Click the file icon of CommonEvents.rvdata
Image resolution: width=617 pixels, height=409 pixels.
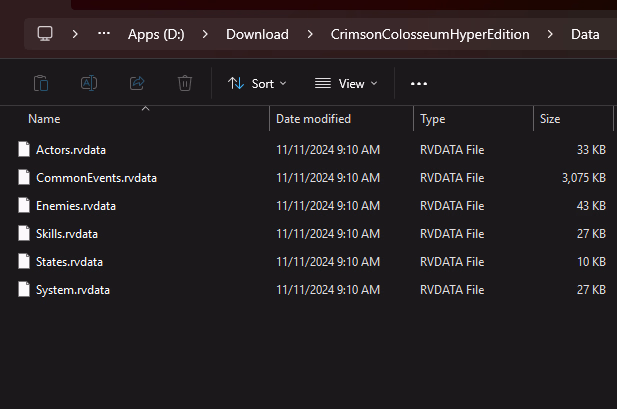24,177
